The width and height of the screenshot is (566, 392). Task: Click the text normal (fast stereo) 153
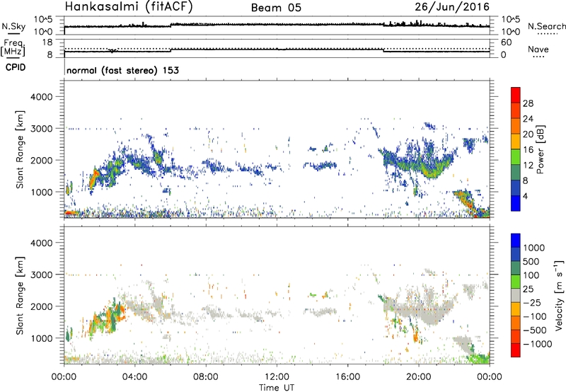[x=122, y=70]
